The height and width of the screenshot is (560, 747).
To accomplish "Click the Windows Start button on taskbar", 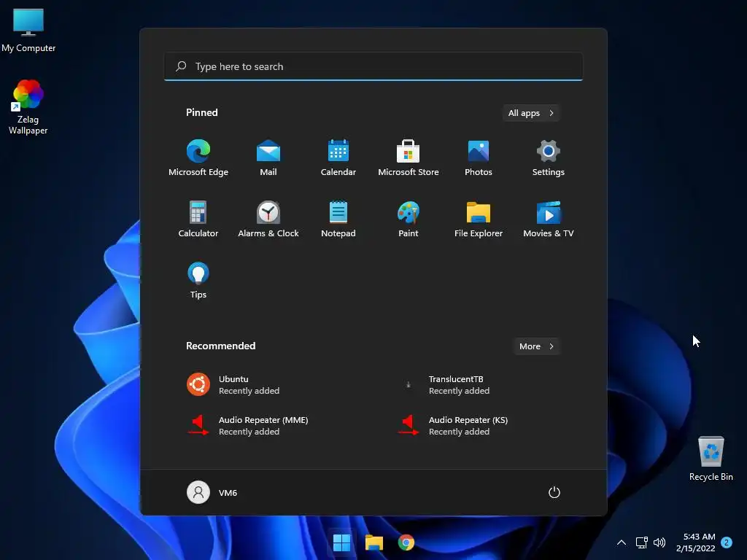I will (341, 542).
